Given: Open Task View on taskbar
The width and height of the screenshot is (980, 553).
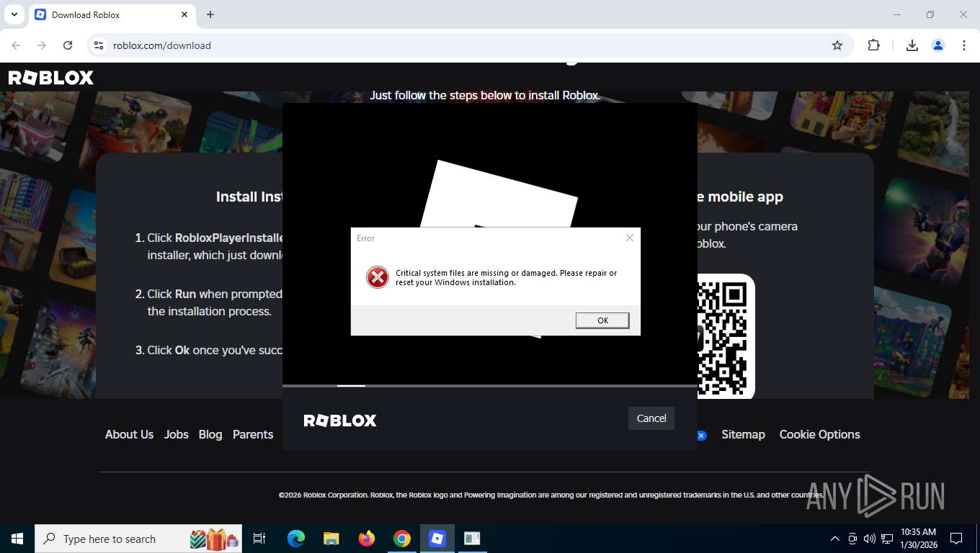Looking at the screenshot, I should click(x=259, y=539).
